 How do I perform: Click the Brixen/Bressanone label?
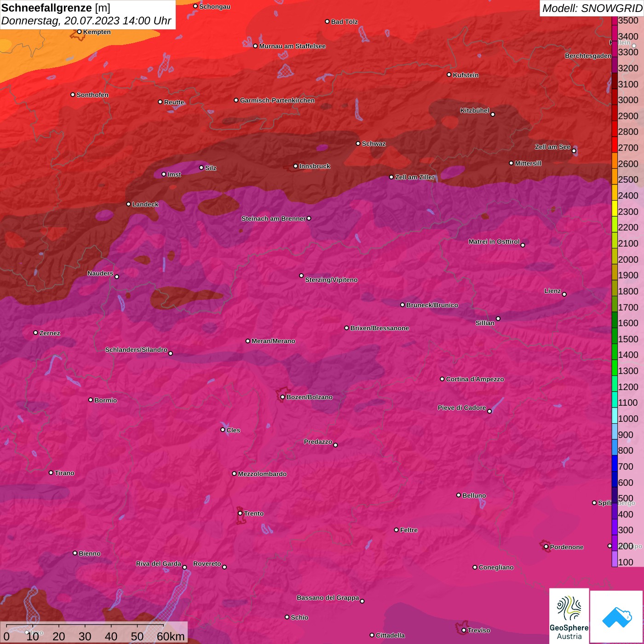pyautogui.click(x=379, y=328)
